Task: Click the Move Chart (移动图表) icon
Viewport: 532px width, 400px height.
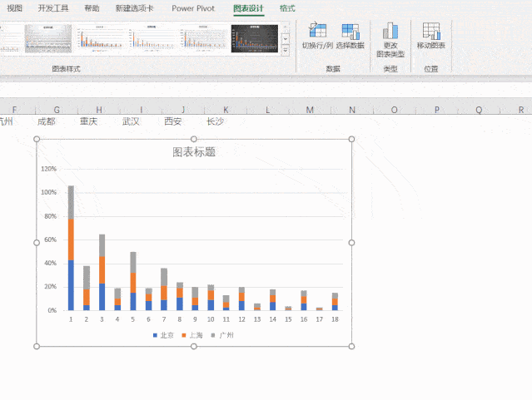Action: click(x=431, y=31)
